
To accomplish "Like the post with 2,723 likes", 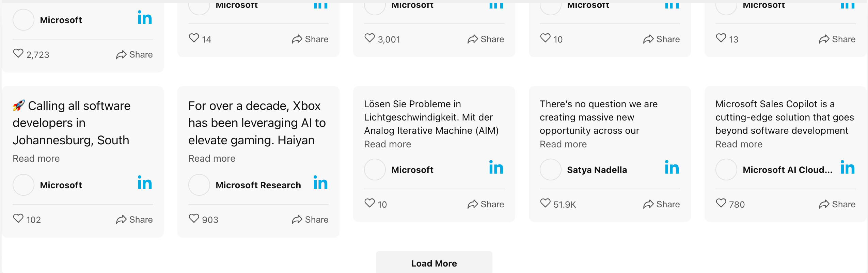I will pos(18,53).
